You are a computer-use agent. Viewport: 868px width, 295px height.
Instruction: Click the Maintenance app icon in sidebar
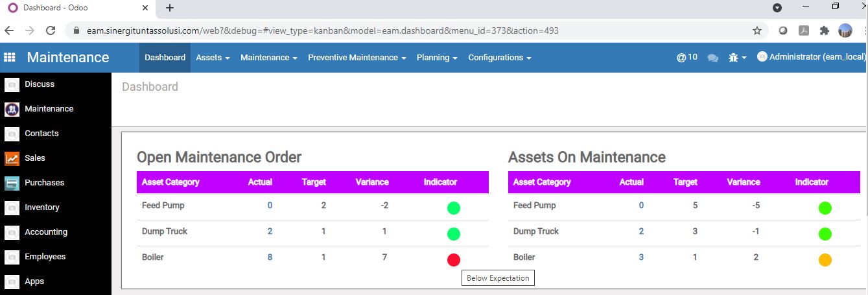point(12,109)
